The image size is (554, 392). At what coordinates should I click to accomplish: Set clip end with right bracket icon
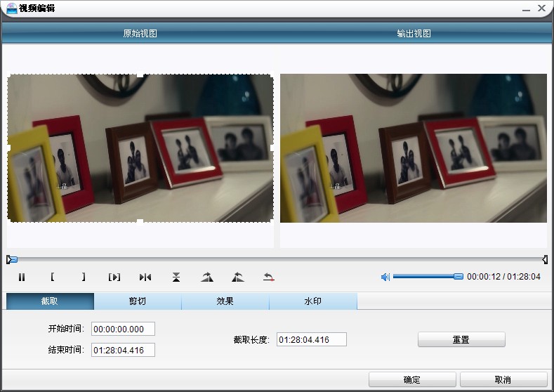pyautogui.click(x=84, y=277)
